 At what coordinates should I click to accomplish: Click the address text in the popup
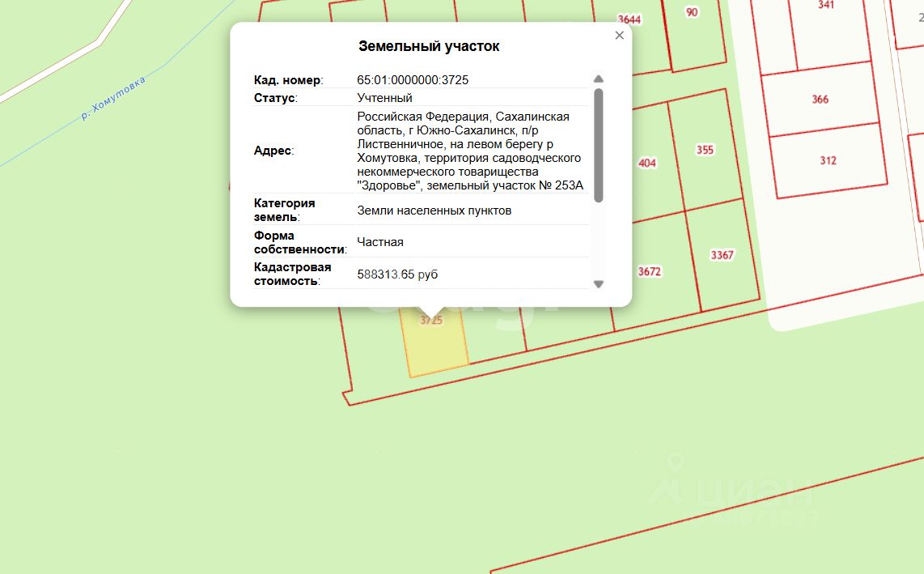tap(470, 151)
